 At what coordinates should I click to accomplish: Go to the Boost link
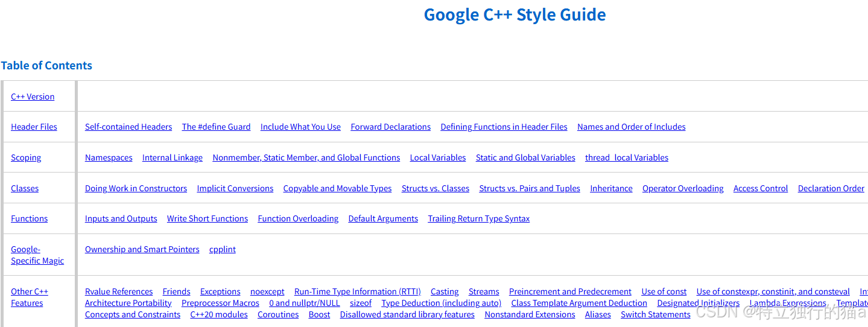coord(319,314)
